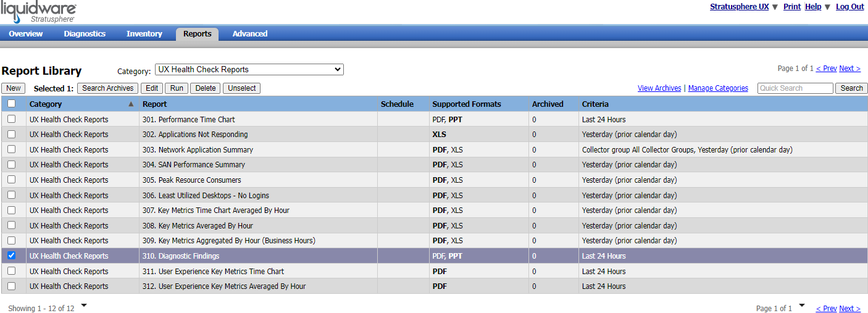The height and width of the screenshot is (313, 868).
Task: Select the Reports tab
Action: pos(198,34)
